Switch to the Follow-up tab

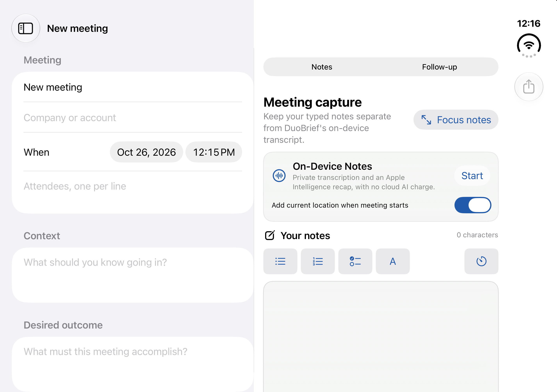pyautogui.click(x=439, y=67)
